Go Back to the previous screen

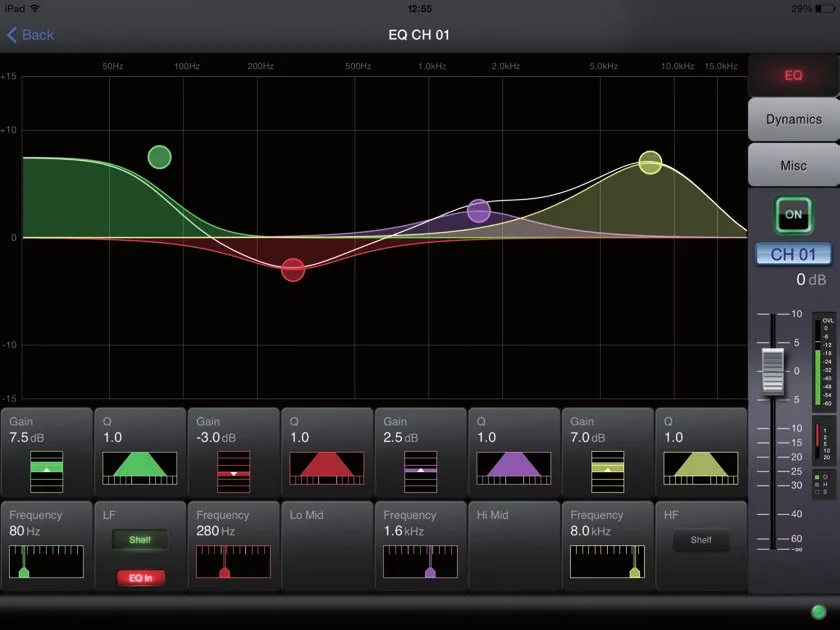point(31,35)
